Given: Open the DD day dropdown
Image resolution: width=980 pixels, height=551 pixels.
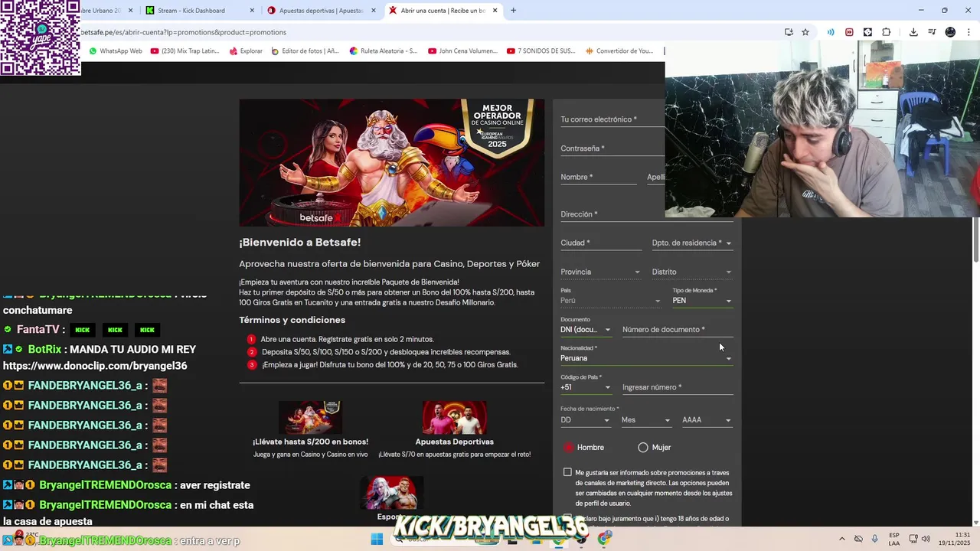Looking at the screenshot, I should 586,419.
